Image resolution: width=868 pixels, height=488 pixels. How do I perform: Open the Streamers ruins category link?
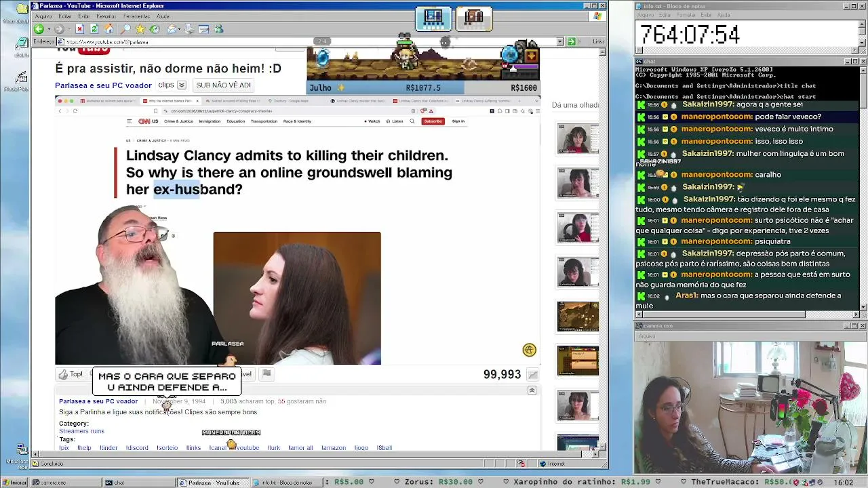click(x=81, y=431)
